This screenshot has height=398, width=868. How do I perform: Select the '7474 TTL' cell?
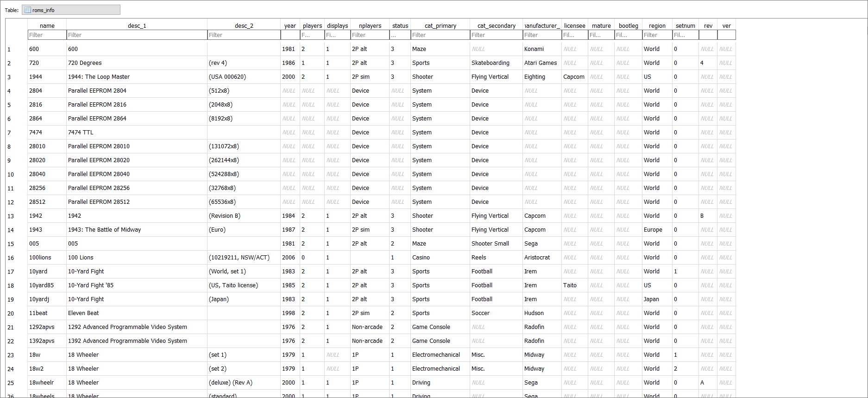[x=137, y=133]
